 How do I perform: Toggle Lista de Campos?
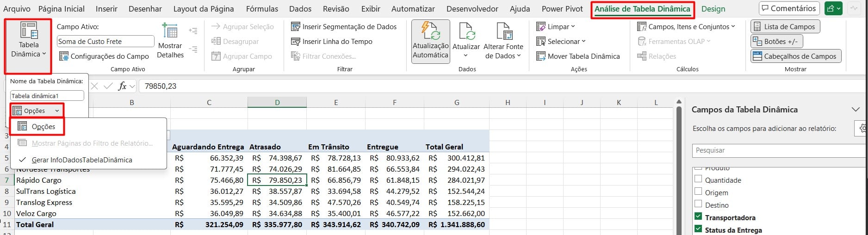point(785,26)
